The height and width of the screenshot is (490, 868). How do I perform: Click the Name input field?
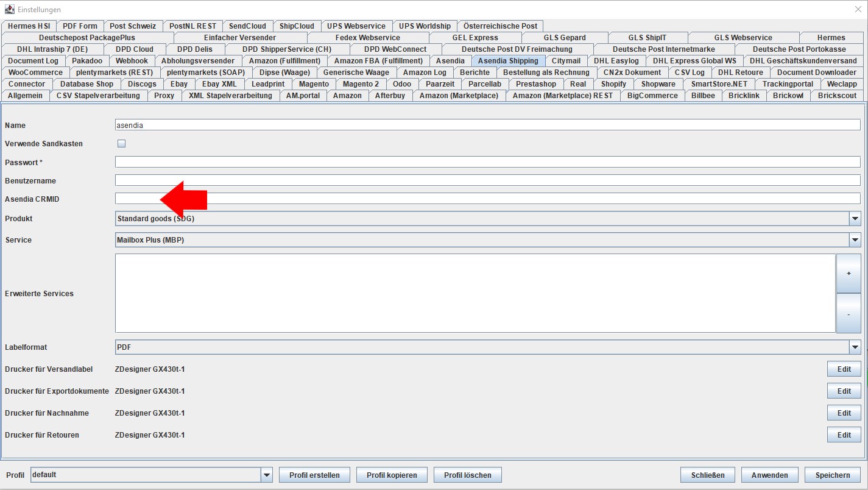[x=488, y=125]
